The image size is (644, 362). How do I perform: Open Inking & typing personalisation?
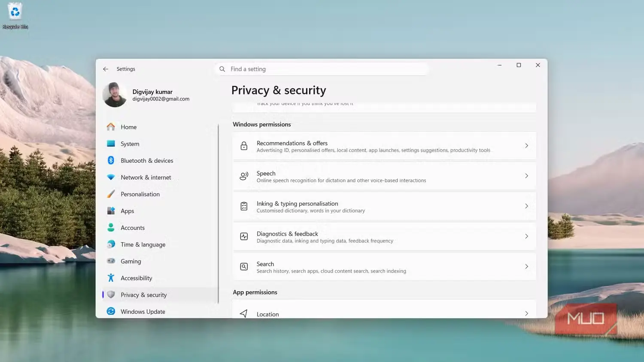tap(384, 206)
